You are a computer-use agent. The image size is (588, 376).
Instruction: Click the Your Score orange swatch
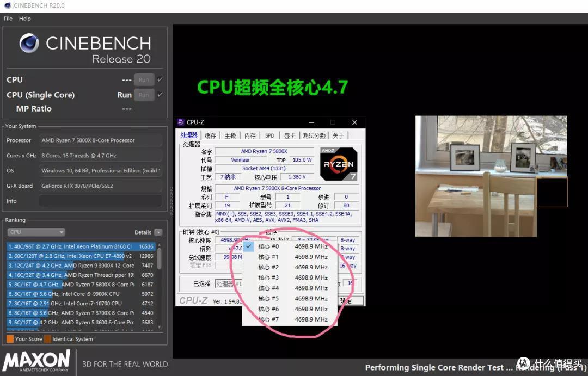click(10, 339)
